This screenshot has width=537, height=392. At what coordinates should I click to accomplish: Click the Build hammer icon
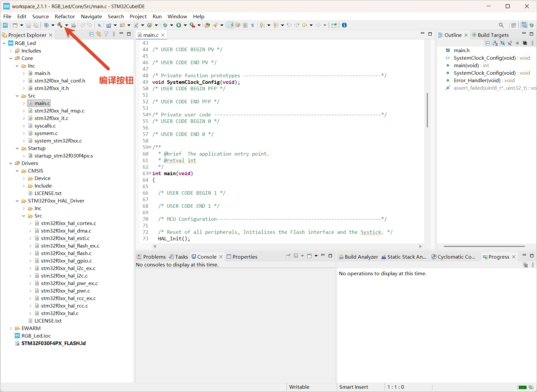point(60,25)
